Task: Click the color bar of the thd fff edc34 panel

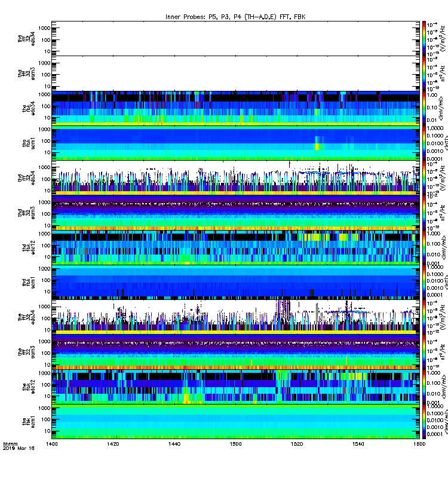Action: tap(424, 178)
